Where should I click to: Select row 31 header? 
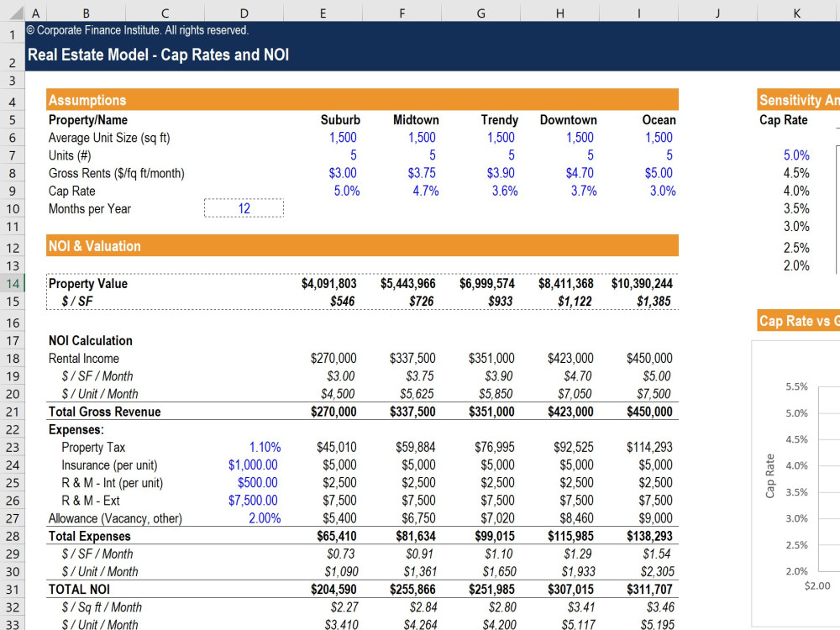[13, 590]
